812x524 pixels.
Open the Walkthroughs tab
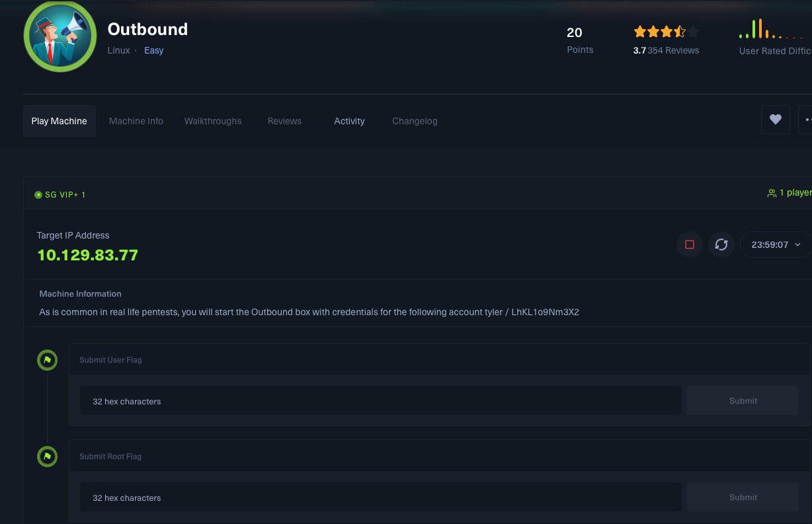tap(213, 121)
